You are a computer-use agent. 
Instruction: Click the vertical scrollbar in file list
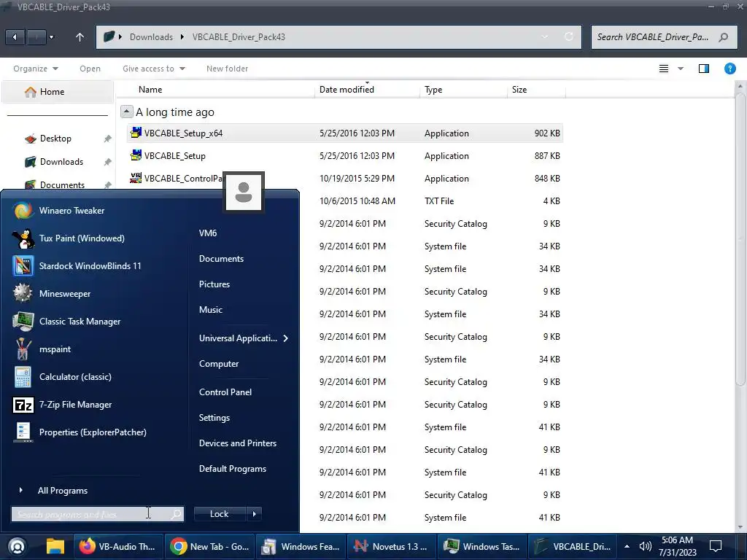click(740, 238)
